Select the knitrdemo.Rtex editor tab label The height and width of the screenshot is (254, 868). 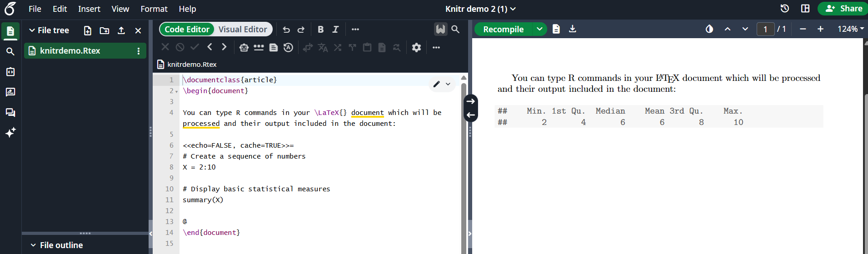tap(192, 65)
